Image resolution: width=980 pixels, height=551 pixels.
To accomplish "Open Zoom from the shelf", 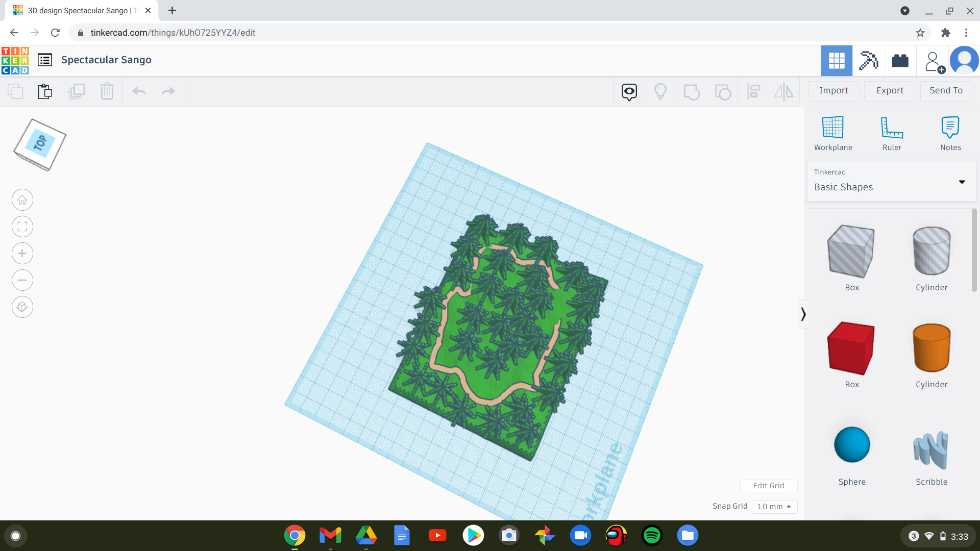I will point(580,535).
